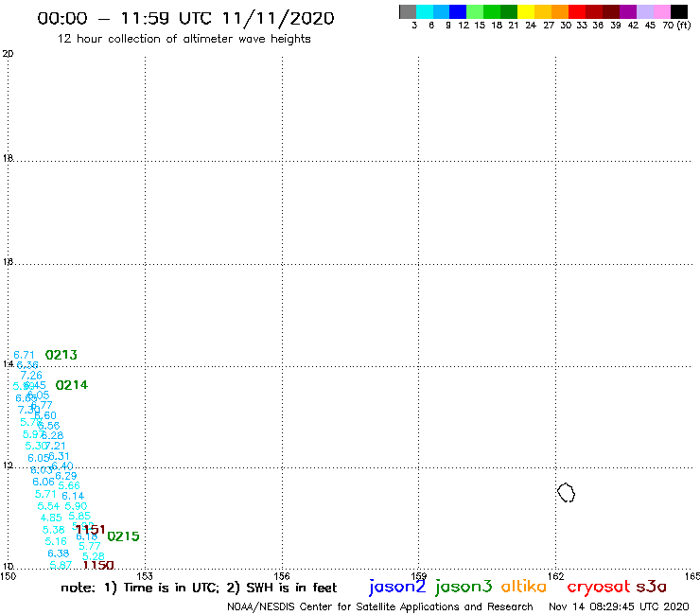Image resolution: width=700 pixels, height=615 pixels.
Task: Click the wave height value 5.16
Action: [56, 541]
